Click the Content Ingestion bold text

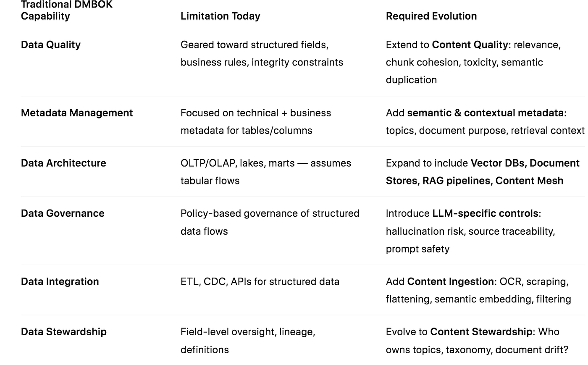(451, 281)
